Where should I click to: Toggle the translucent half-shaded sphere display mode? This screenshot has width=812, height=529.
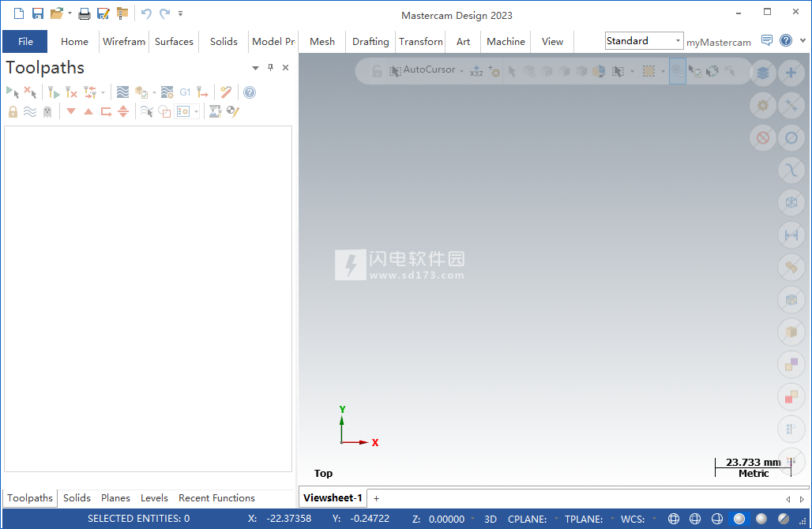click(784, 519)
